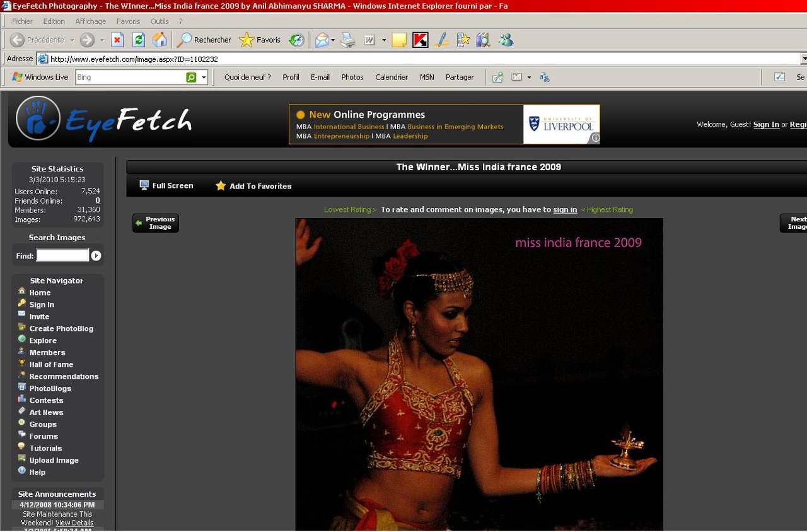Open Favoris star panel

[260, 40]
